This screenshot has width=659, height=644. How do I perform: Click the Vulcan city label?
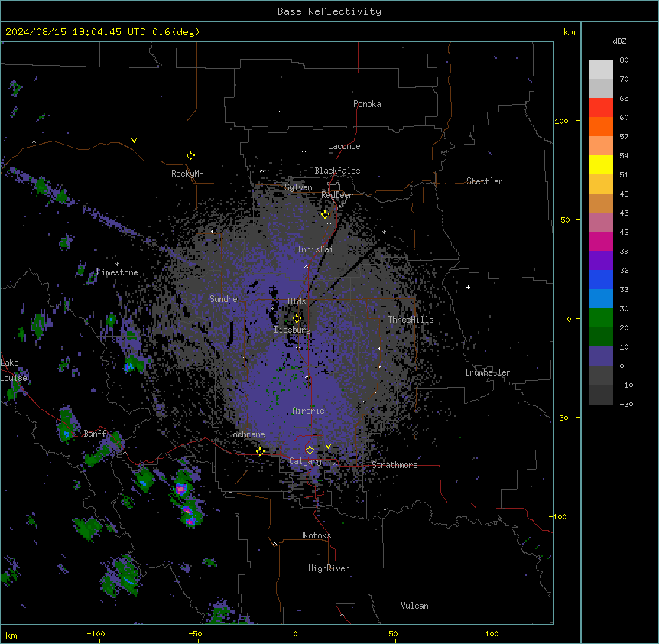(x=415, y=606)
